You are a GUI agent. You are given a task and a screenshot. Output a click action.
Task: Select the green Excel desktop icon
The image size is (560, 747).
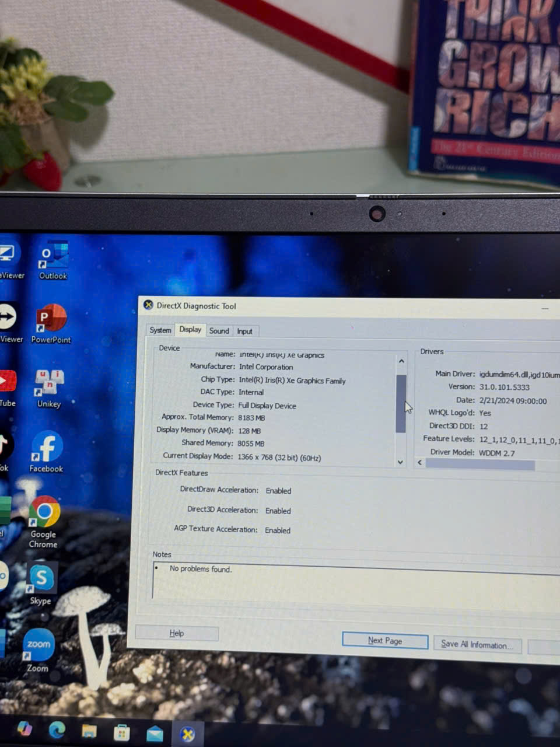[5, 516]
